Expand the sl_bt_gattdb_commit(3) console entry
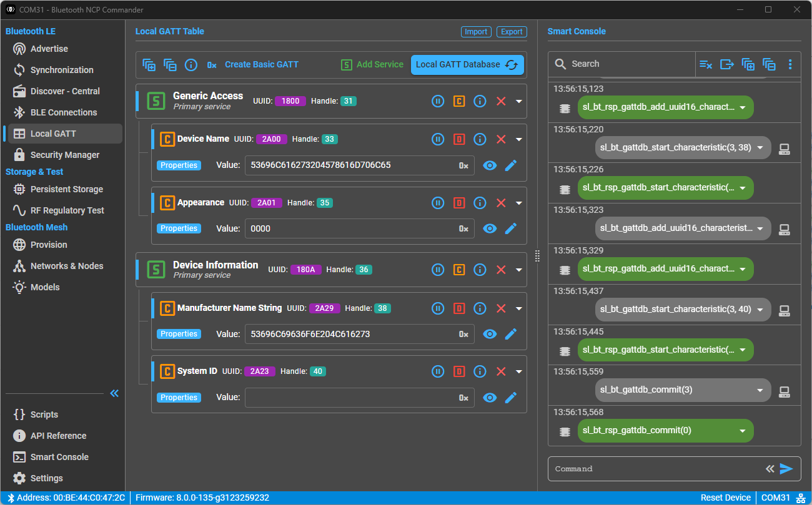Viewport: 812px width, 505px height. pos(760,390)
